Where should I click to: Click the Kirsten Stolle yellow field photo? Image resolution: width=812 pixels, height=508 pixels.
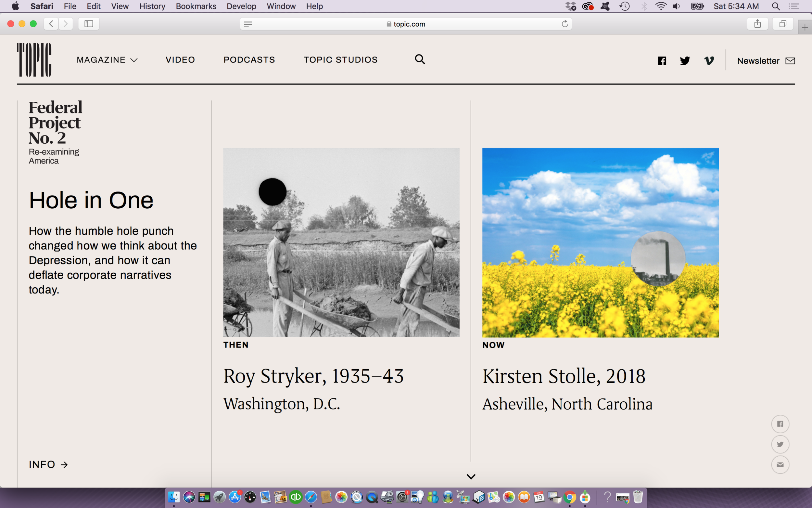coord(600,242)
